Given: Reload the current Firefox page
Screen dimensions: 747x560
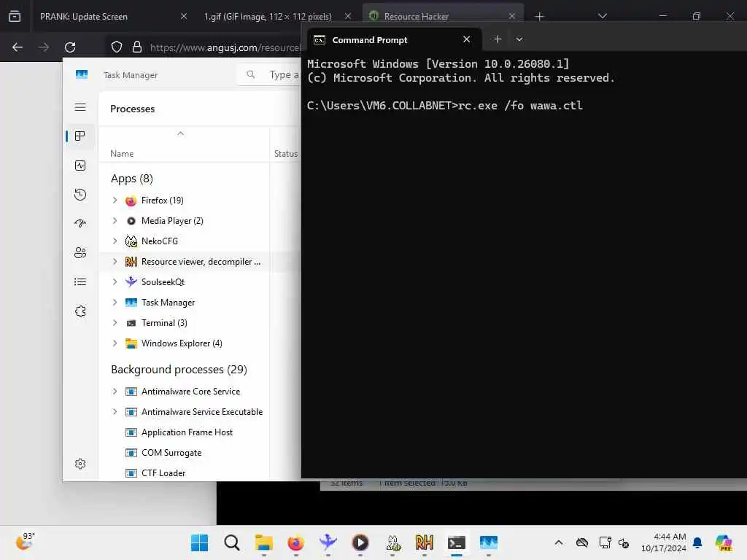Looking at the screenshot, I should [70, 47].
